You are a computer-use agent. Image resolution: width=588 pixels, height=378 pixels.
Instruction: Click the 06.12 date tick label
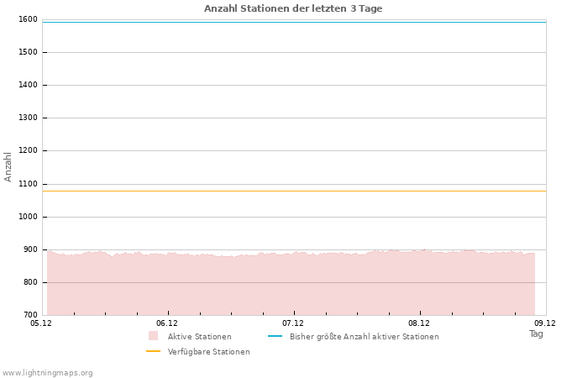coord(167,323)
